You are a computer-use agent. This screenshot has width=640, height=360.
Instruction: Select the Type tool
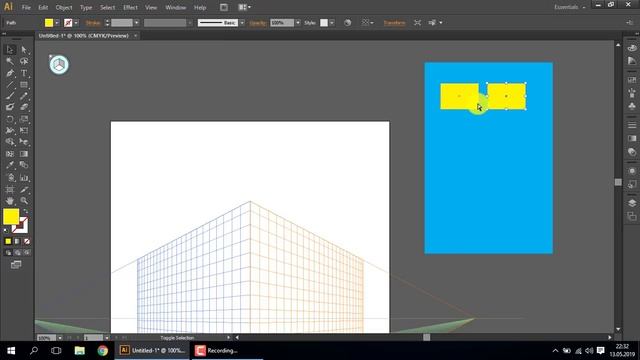coord(24,73)
